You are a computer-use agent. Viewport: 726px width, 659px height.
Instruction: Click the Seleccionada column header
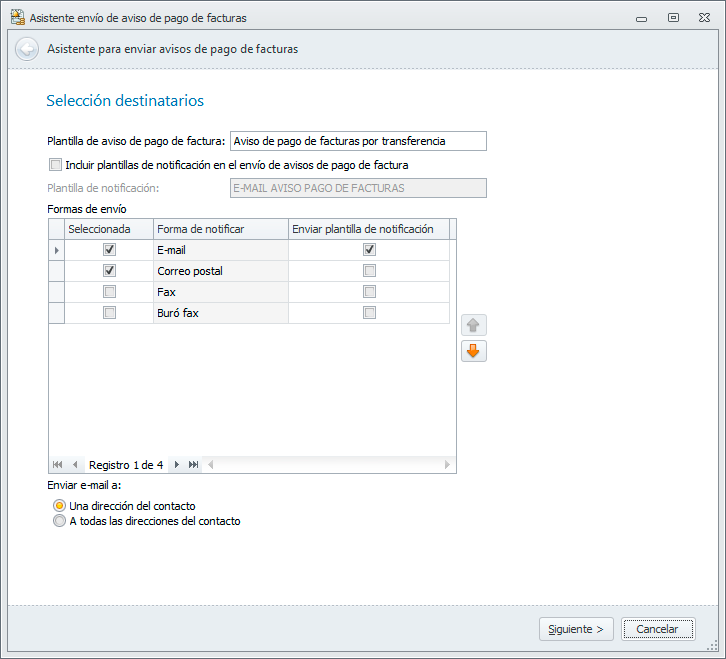click(x=109, y=229)
